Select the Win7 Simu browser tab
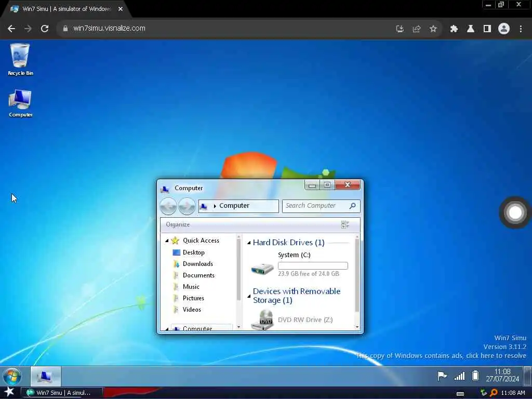The image size is (532, 399). [x=66, y=9]
